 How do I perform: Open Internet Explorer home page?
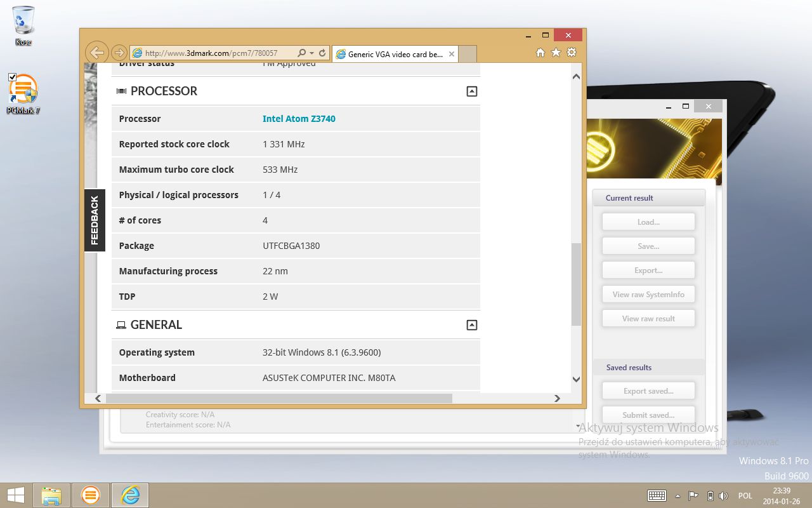tap(540, 53)
